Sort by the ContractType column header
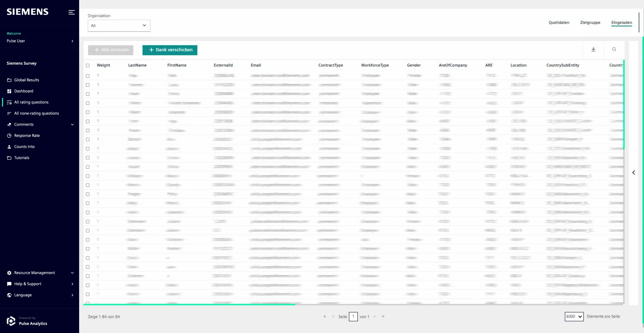 (x=331, y=65)
